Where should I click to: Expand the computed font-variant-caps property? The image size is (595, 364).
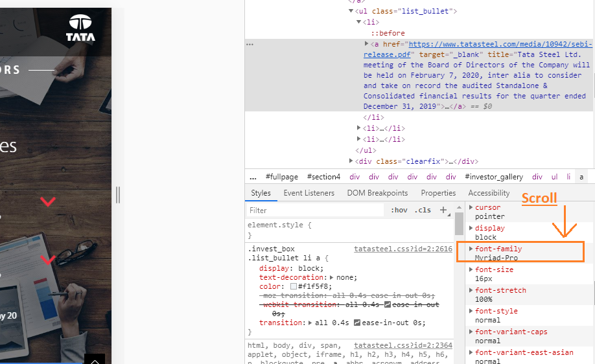[x=471, y=332]
